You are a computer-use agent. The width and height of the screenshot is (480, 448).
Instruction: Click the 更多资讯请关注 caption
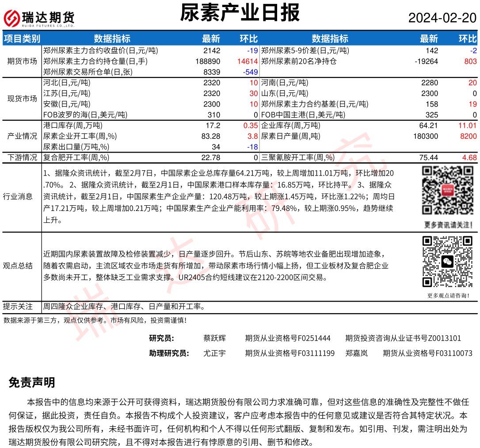[x=447, y=225]
